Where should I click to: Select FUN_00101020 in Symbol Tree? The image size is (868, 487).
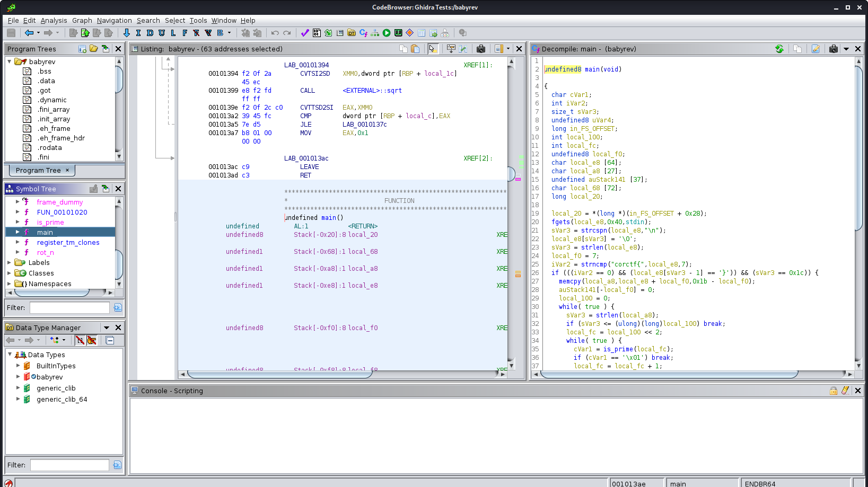click(62, 212)
